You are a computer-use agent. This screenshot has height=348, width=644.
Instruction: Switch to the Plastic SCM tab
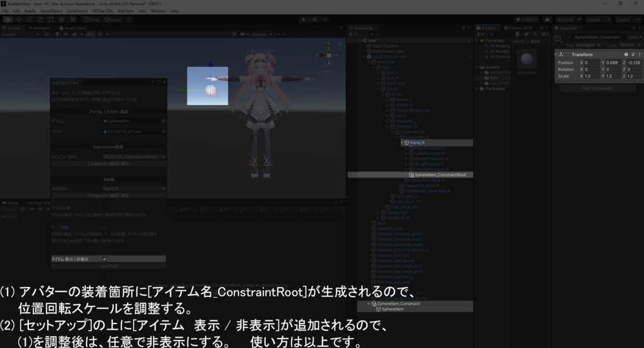point(518,28)
